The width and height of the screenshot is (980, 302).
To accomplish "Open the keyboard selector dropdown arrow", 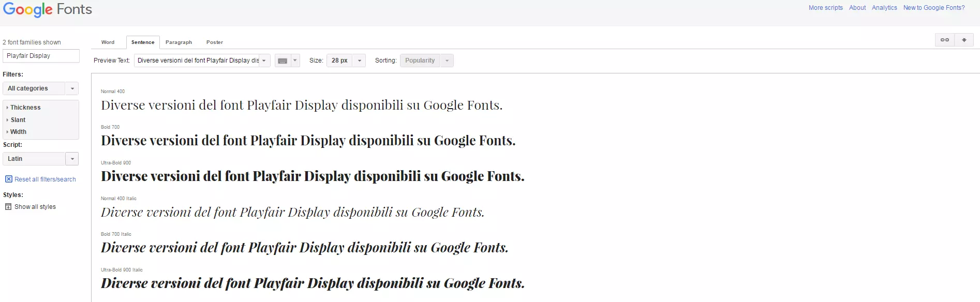I will tap(295, 61).
